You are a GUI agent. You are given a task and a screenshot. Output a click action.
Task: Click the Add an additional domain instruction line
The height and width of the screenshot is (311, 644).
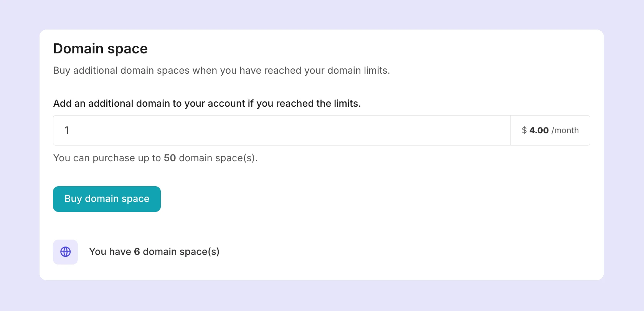(207, 103)
